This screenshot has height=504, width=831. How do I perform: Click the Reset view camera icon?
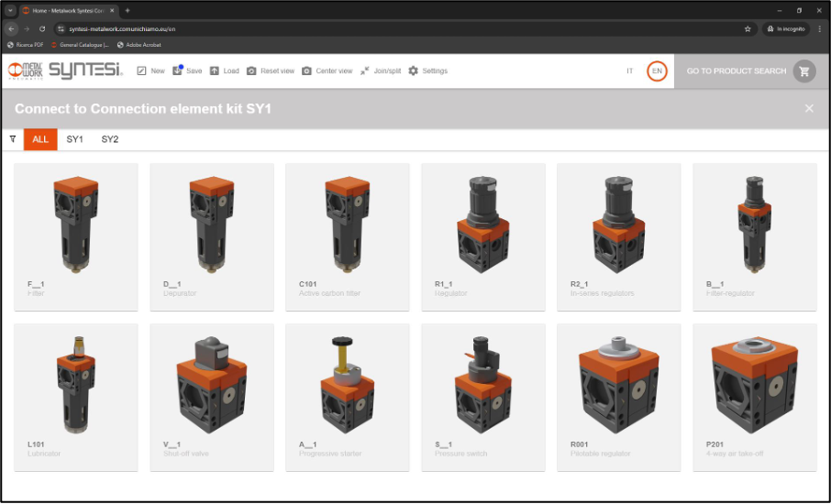point(251,71)
